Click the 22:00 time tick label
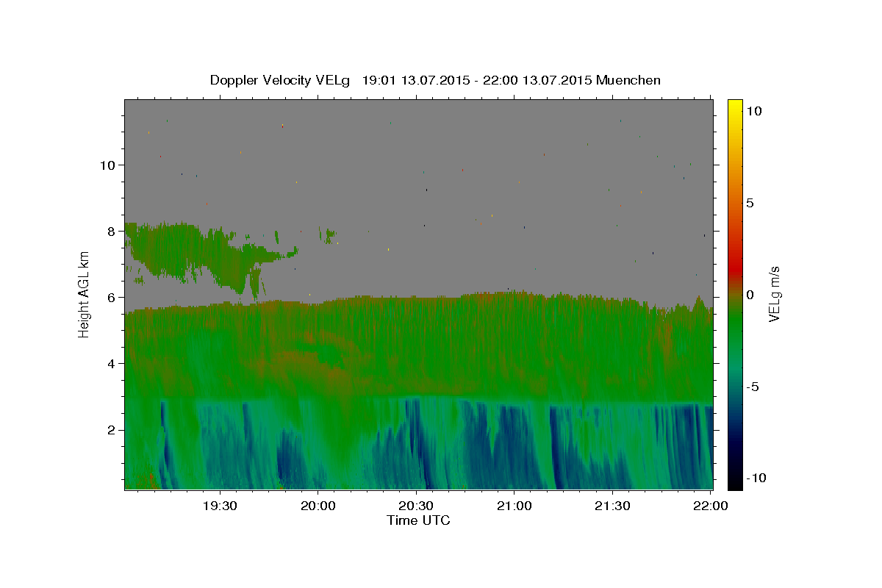The image size is (882, 588). (710, 506)
